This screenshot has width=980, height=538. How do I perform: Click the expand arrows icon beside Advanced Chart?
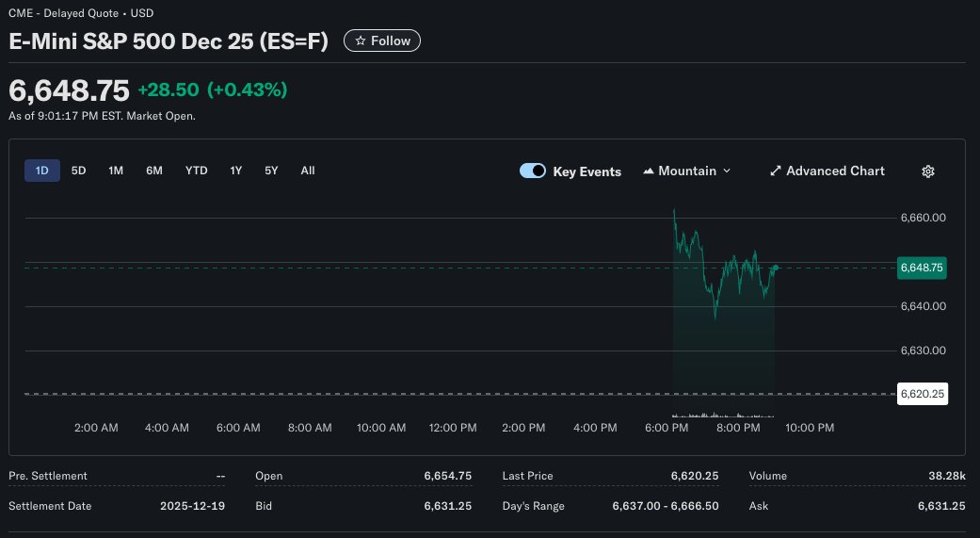point(776,171)
